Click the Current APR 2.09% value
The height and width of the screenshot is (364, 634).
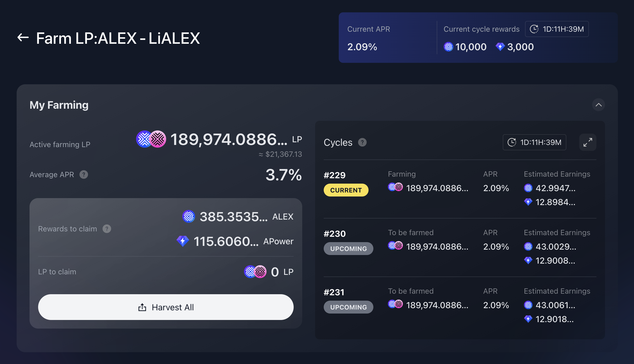tap(362, 47)
